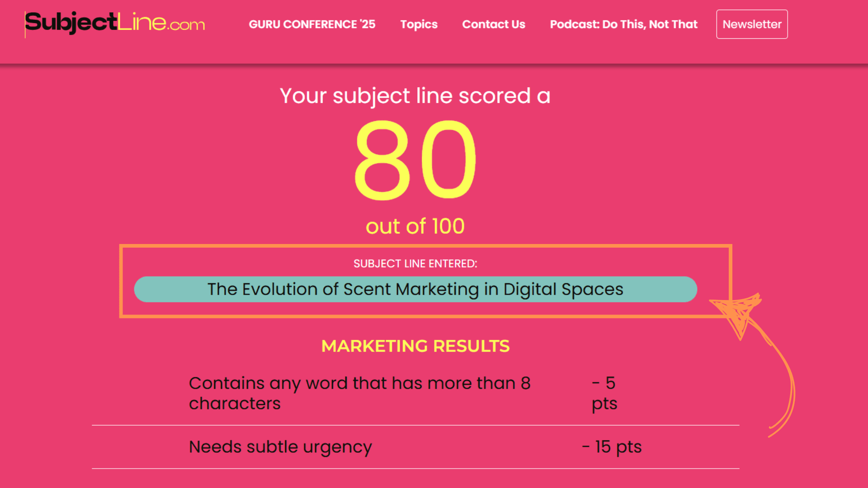Click the SUBJECT LINE ENTERED label
868x488 pixels.
pyautogui.click(x=415, y=263)
